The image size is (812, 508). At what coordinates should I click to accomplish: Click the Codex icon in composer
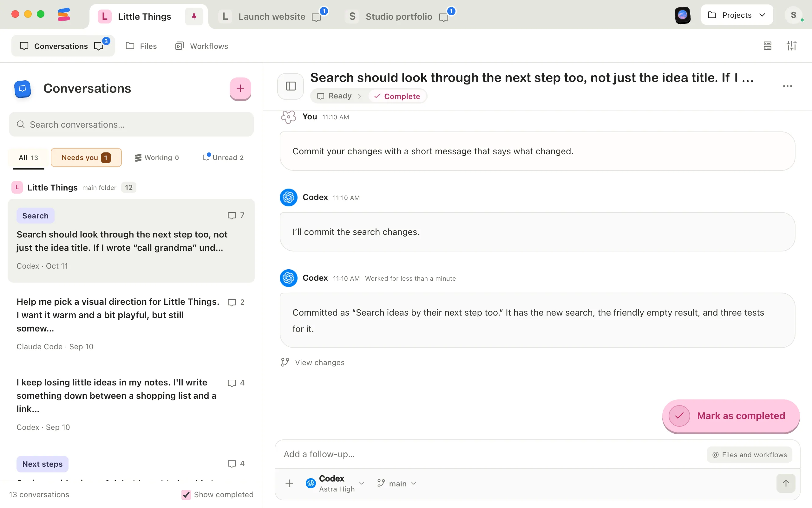point(311,484)
